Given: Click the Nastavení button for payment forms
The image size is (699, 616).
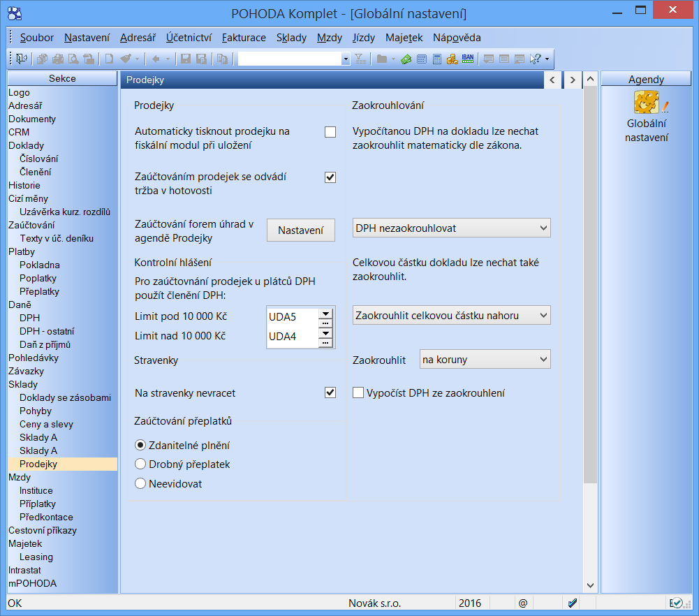Looking at the screenshot, I should coord(300,230).
